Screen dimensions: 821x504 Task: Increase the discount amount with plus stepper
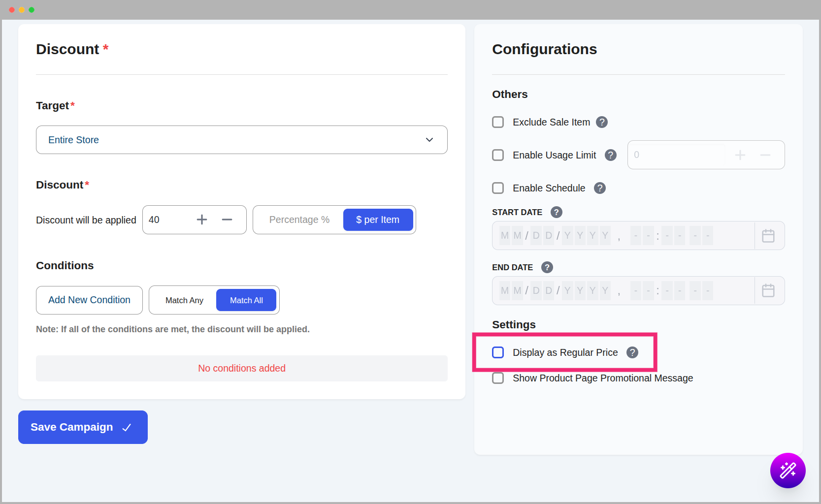point(202,220)
